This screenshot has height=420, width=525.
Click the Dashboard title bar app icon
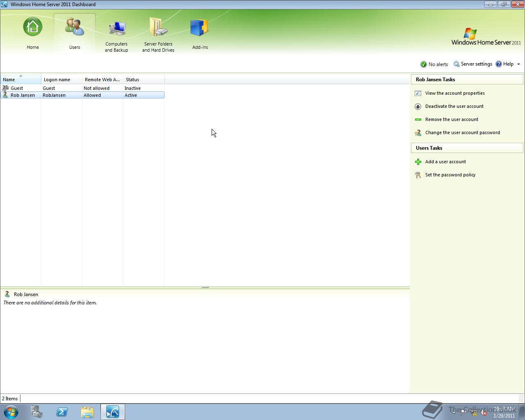click(4, 4)
